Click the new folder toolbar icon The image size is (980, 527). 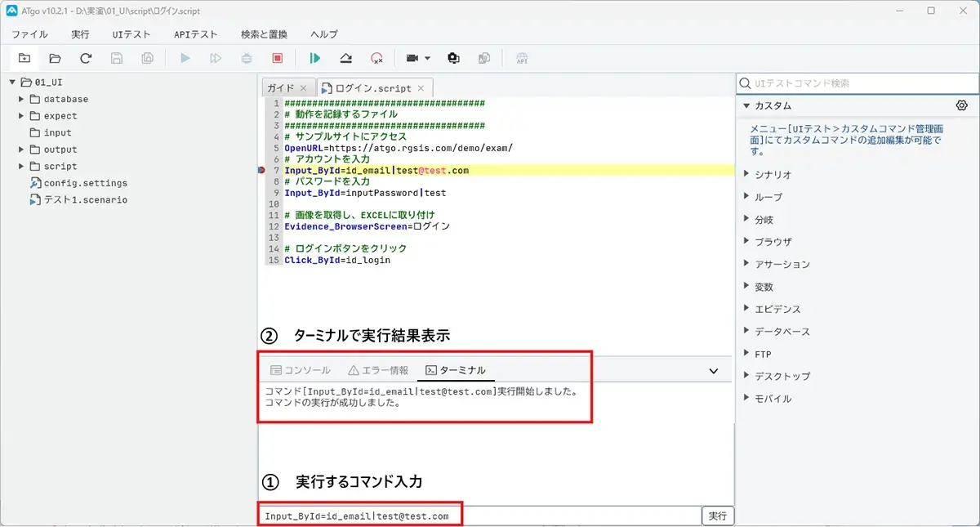tap(24, 58)
